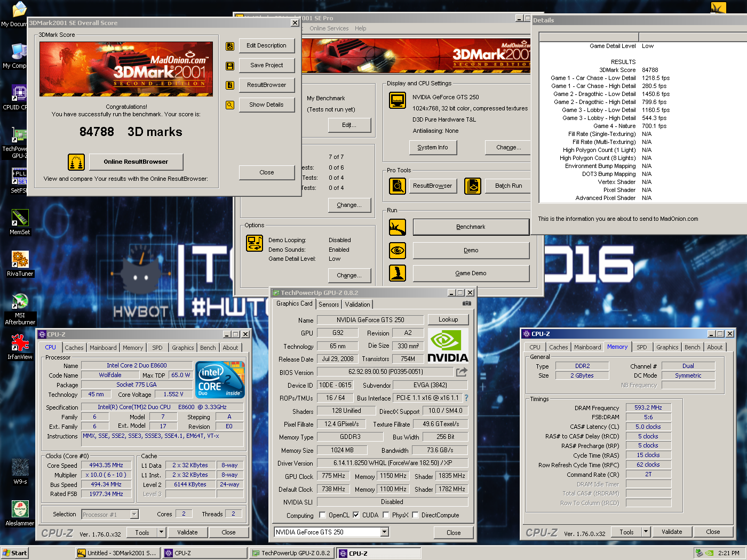Open the Online Services menu in 3DMark2001
The width and height of the screenshot is (747, 560).
pyautogui.click(x=329, y=29)
